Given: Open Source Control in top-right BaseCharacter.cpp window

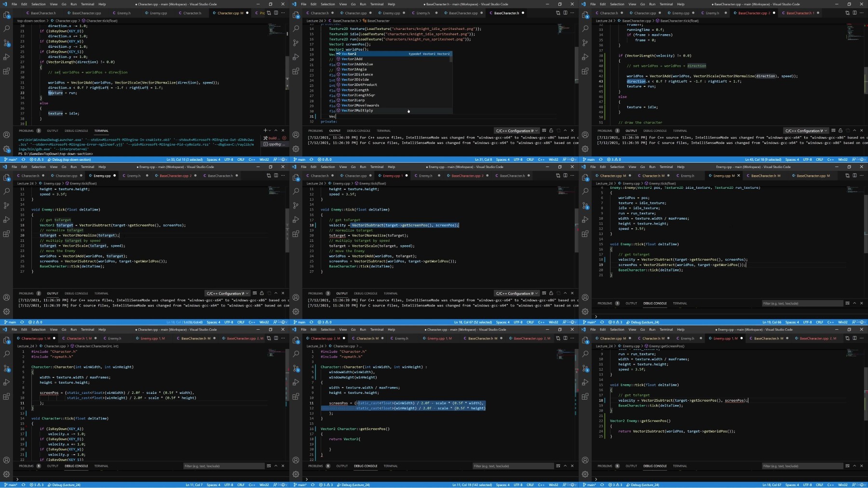Looking at the screenshot, I should click(585, 43).
